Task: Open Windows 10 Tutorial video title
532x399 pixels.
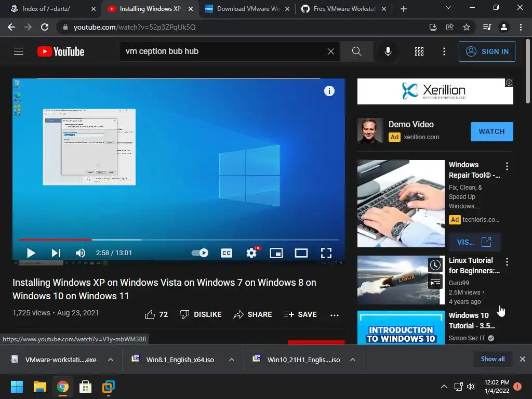Action: point(472,320)
